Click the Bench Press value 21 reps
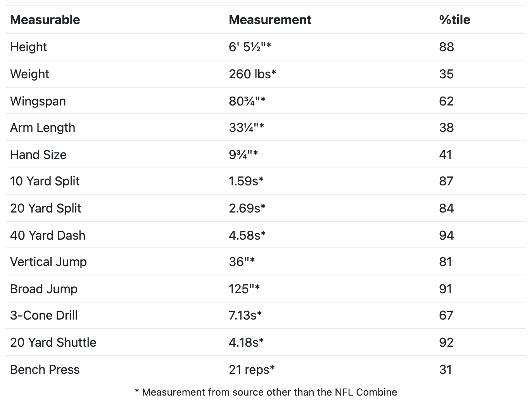The height and width of the screenshot is (408, 532). pyautogui.click(x=252, y=370)
